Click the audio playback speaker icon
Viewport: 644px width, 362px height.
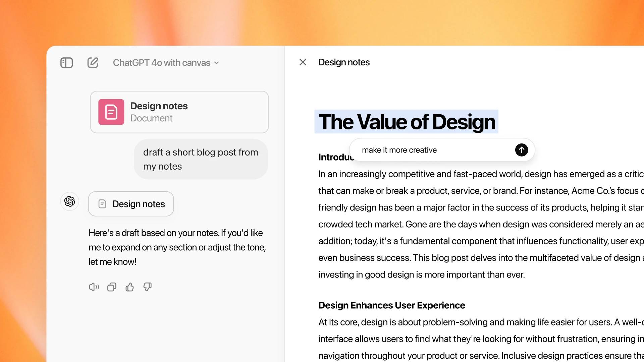93,287
